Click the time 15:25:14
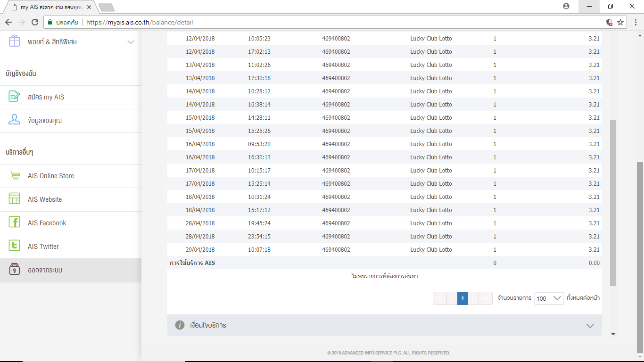The height and width of the screenshot is (362, 644). [259, 183]
